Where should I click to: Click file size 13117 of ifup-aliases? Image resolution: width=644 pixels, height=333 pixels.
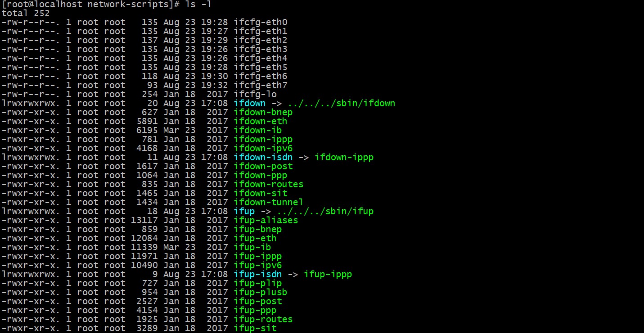[x=144, y=220]
